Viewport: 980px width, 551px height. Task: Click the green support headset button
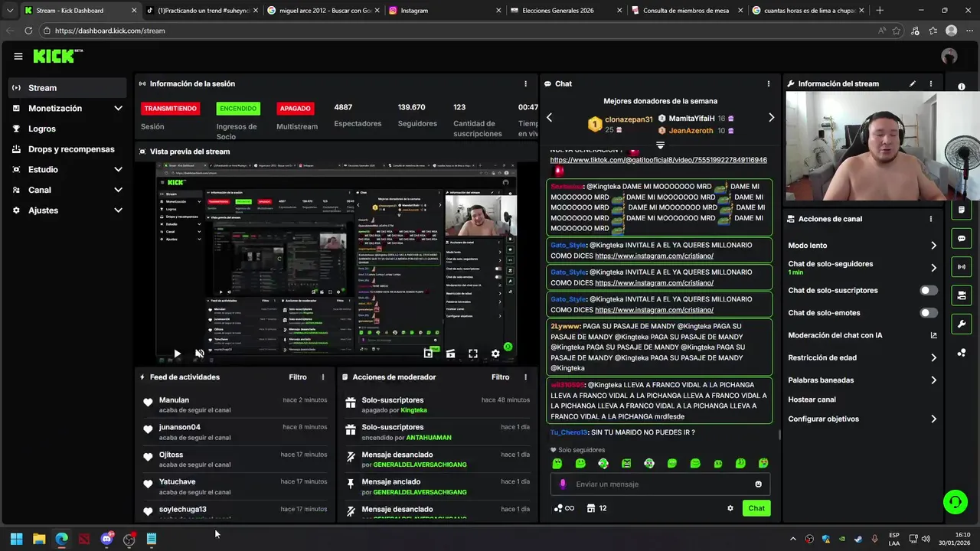point(955,502)
